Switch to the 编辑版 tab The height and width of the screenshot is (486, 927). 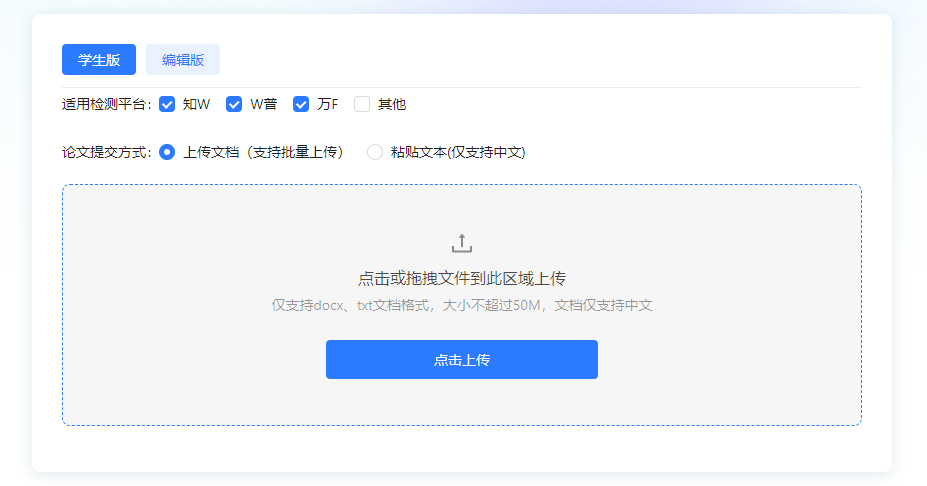click(x=183, y=60)
